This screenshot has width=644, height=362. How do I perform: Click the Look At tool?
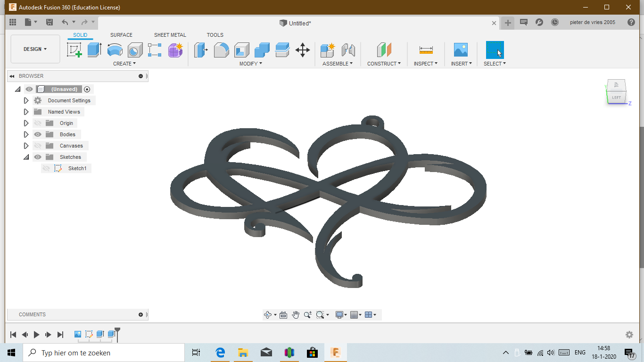point(283,315)
